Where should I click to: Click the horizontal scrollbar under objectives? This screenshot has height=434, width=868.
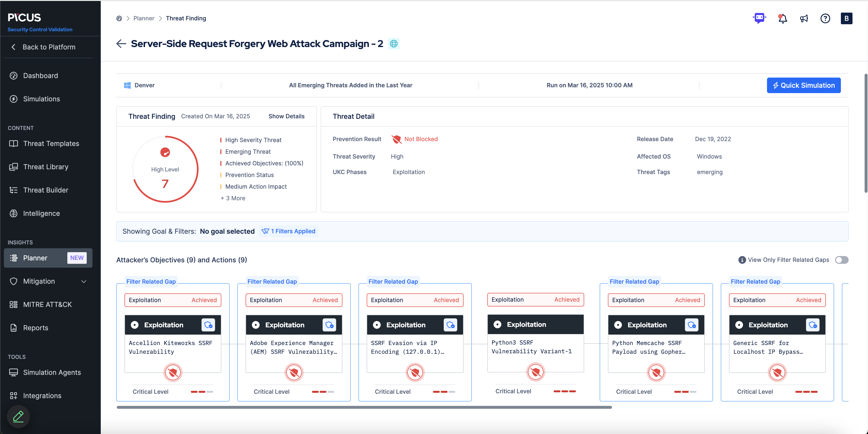click(364, 407)
